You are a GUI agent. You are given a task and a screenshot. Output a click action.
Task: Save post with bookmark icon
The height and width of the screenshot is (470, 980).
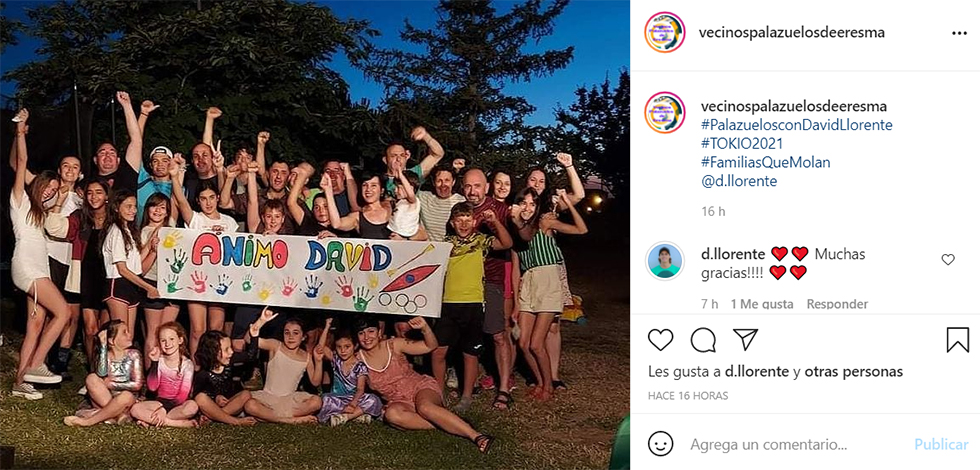[957, 340]
